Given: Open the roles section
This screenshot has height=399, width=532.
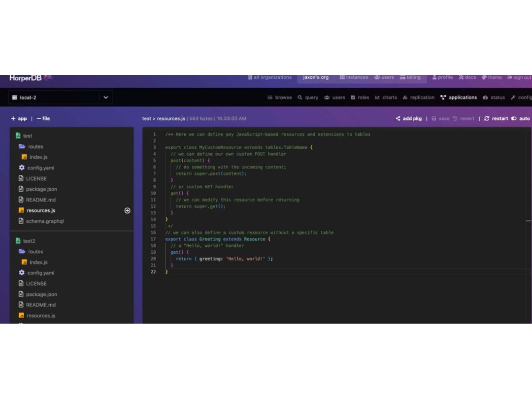Looking at the screenshot, I should click(360, 98).
